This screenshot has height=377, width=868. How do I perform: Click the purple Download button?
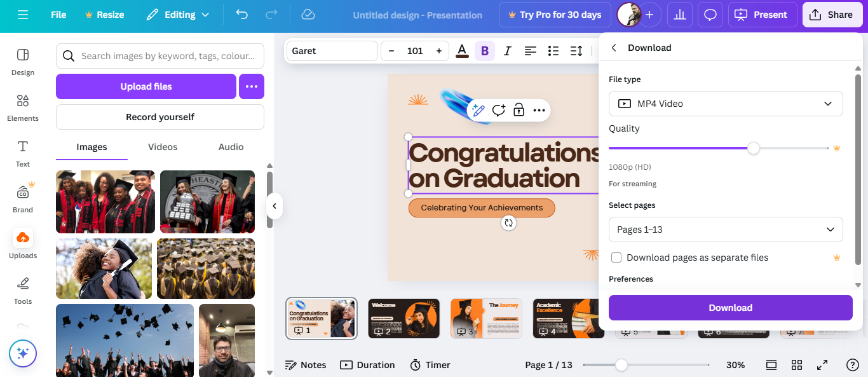[731, 308]
